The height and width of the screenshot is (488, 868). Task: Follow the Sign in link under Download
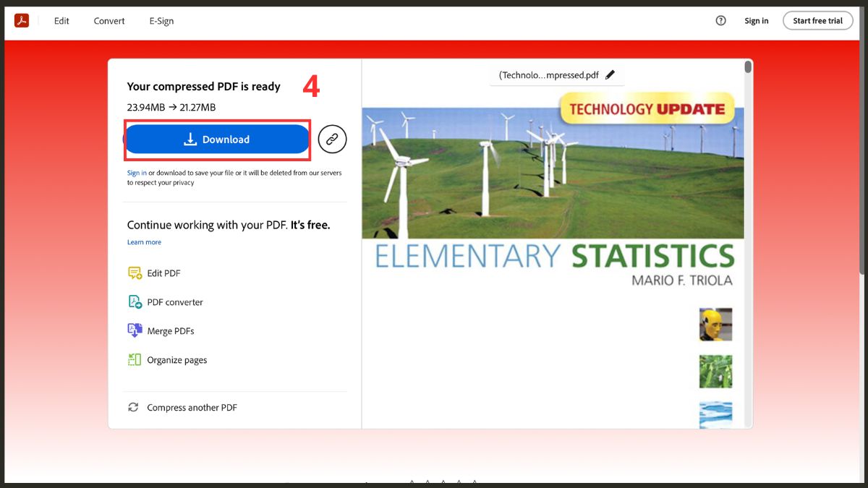click(x=137, y=173)
